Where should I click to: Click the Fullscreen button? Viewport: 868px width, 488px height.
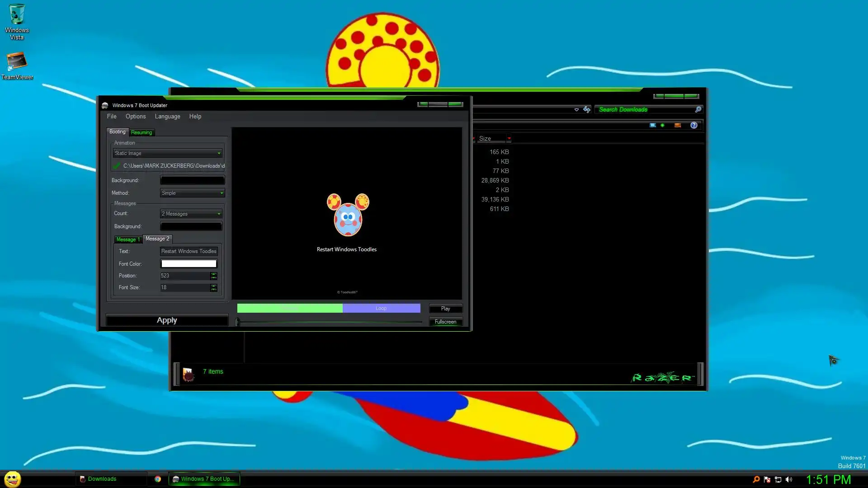(x=445, y=322)
